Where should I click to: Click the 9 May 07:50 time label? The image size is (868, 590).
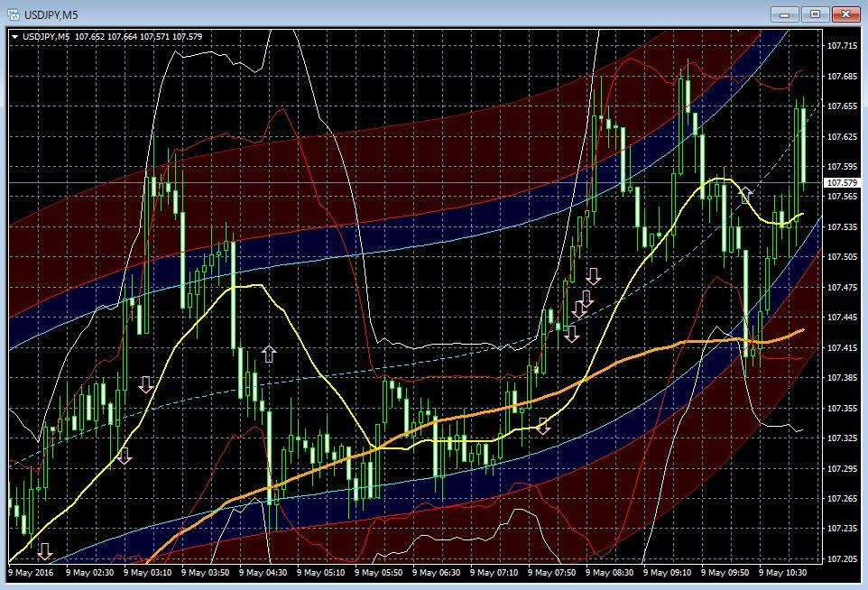click(552, 572)
